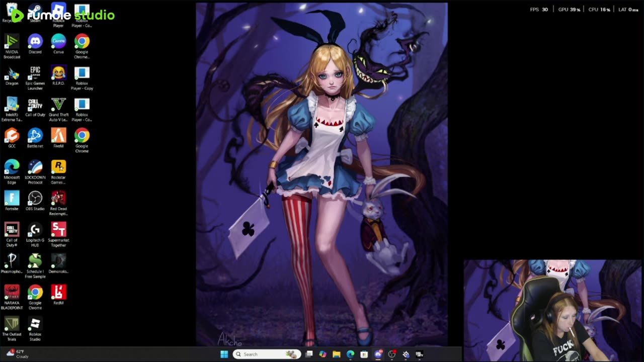The height and width of the screenshot is (362, 644).
Task: Open Logitech G HUB shortcut
Action: (35, 235)
